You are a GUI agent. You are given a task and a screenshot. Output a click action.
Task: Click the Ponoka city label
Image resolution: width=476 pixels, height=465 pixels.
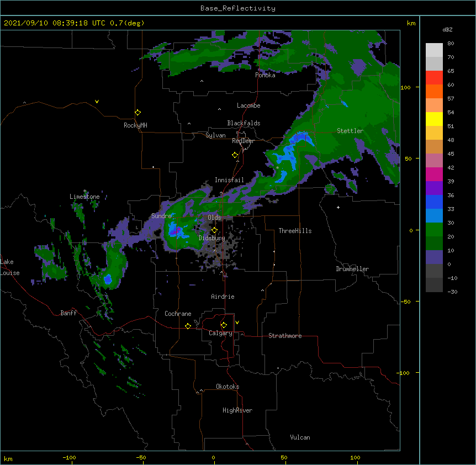click(x=265, y=75)
